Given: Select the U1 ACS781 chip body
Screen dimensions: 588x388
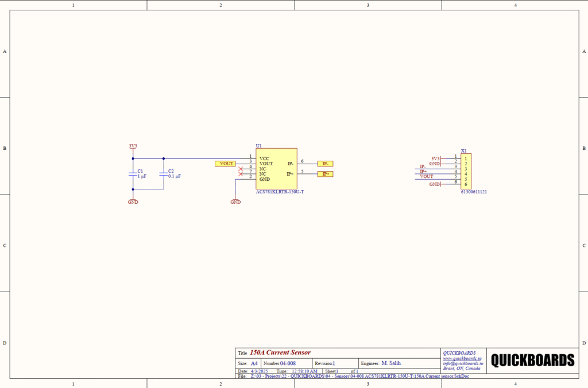Looking at the screenshot, I should coord(276,168).
